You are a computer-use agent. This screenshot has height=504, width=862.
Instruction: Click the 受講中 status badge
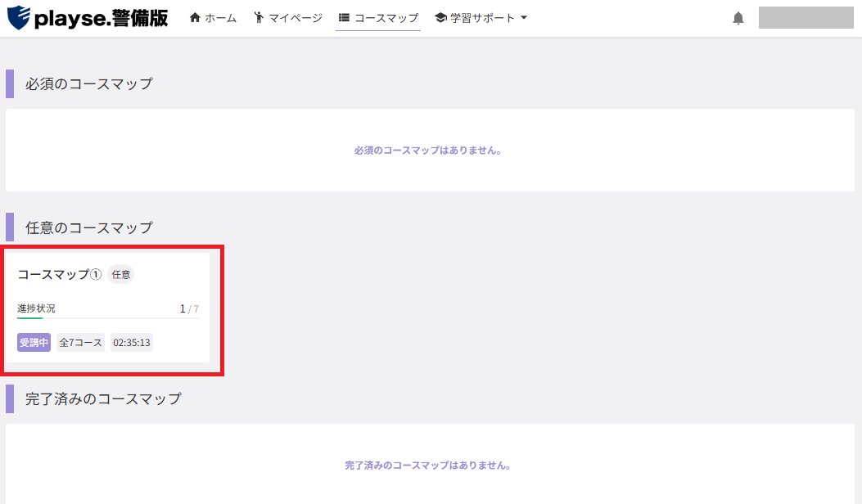(x=34, y=343)
